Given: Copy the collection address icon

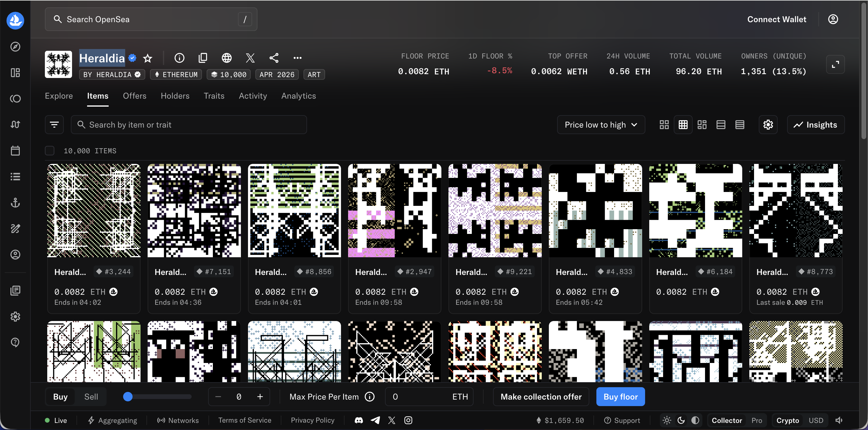Looking at the screenshot, I should coord(203,58).
